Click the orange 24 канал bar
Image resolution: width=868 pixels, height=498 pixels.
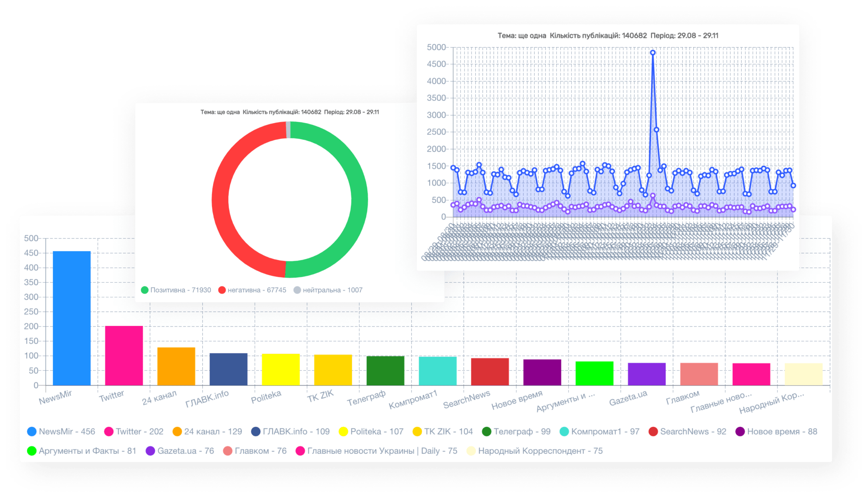coord(176,366)
